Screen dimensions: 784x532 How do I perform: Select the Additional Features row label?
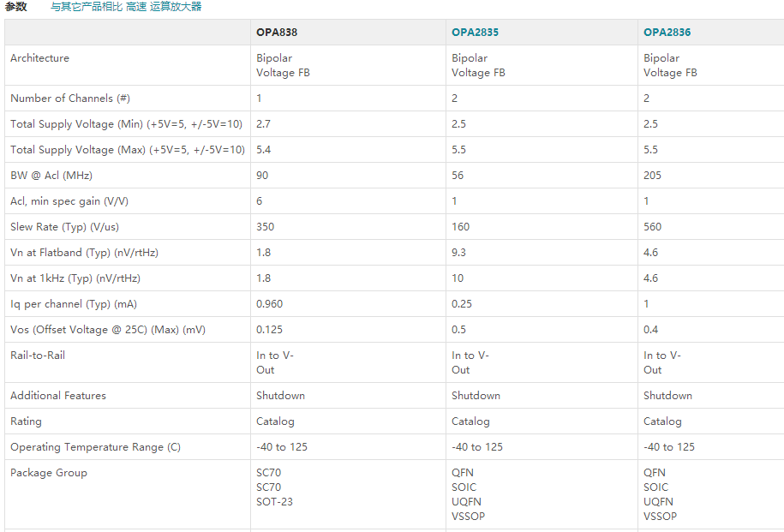(58, 396)
